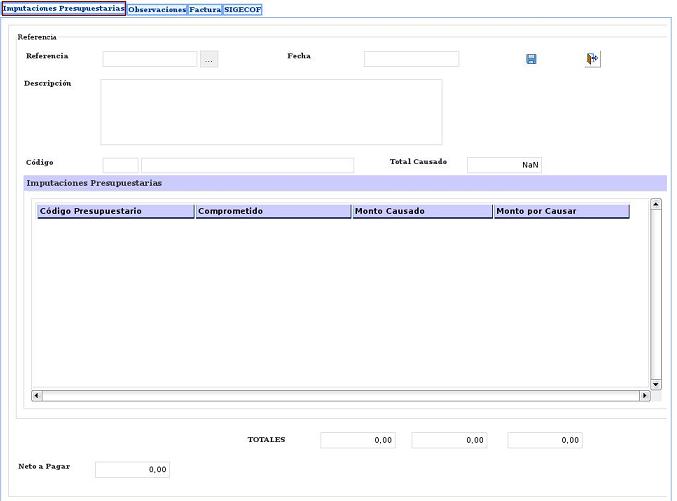
Task: Click the horizontal scrollbar right arrow
Action: [644, 395]
